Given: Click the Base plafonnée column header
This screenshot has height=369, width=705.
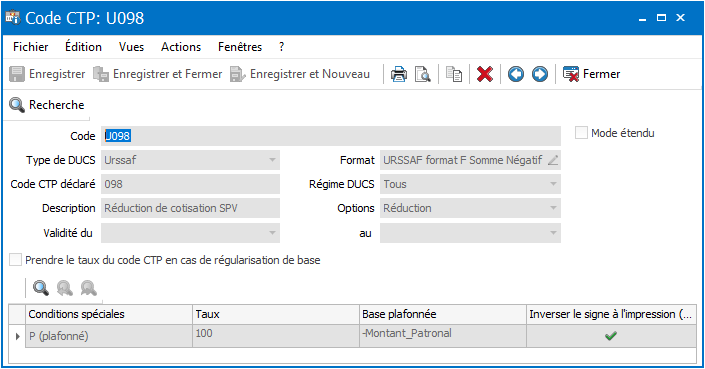Looking at the screenshot, I should click(x=443, y=314).
